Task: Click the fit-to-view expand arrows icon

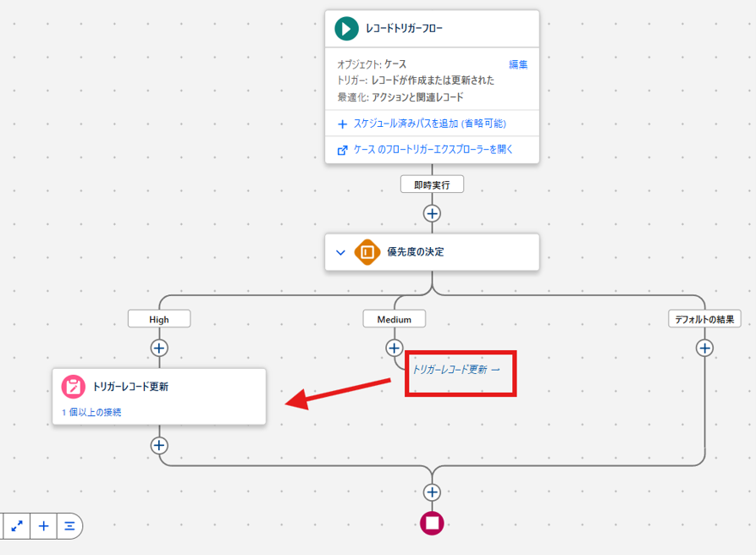Action: 17,526
